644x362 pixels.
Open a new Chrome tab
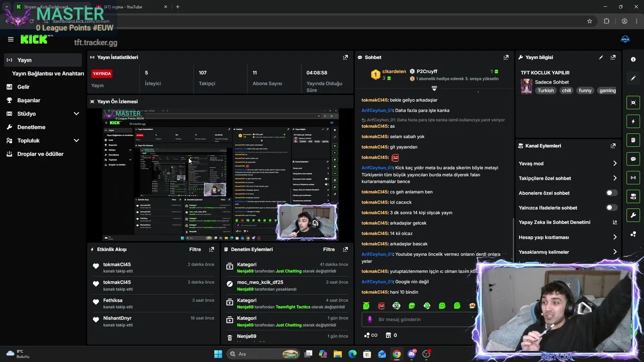178,7
